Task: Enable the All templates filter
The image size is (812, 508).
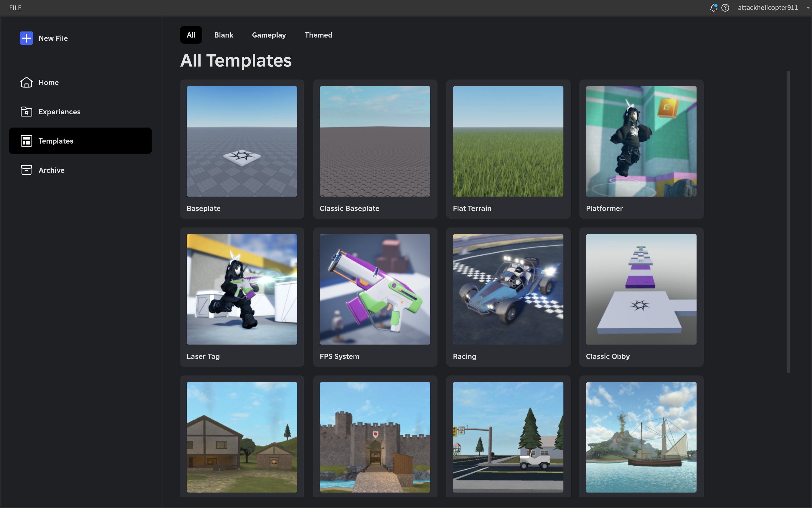Action: click(x=191, y=35)
